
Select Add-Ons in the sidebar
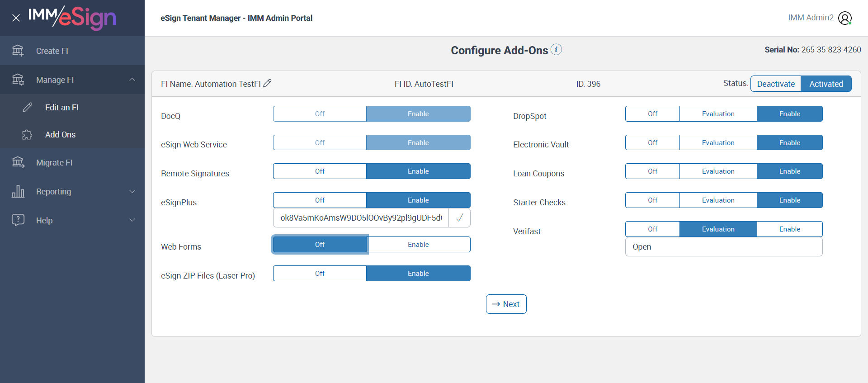pyautogui.click(x=60, y=135)
